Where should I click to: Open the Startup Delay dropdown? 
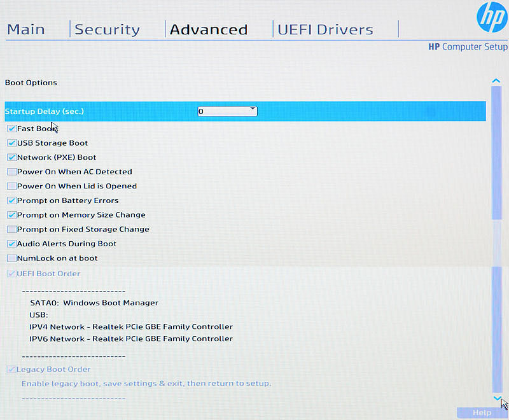click(227, 111)
